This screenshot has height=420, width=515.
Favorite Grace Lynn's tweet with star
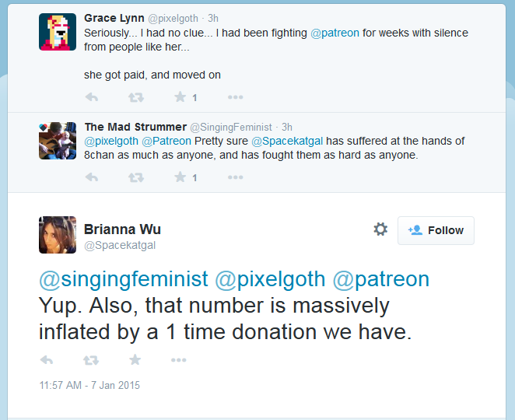(x=180, y=97)
